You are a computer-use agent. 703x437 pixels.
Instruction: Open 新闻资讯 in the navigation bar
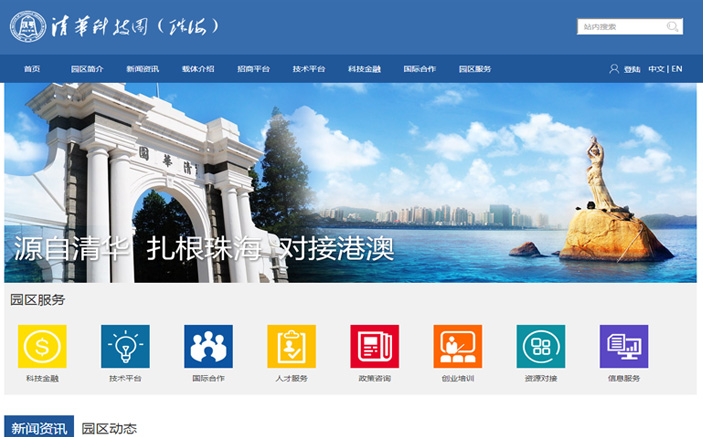pos(143,69)
